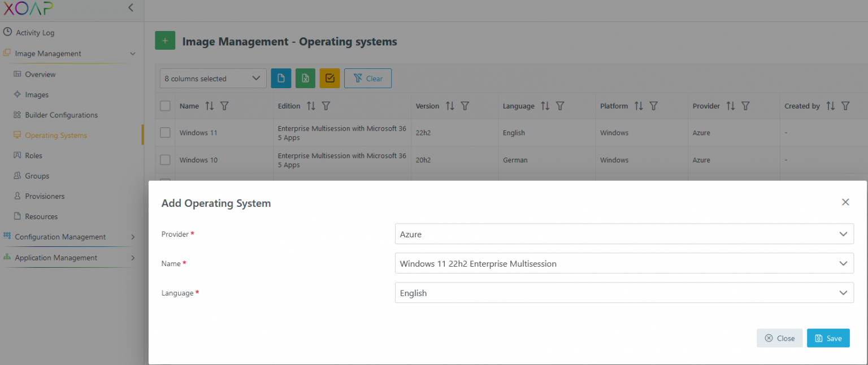Open the Activity Log section
This screenshot has height=365, width=868.
(x=35, y=32)
